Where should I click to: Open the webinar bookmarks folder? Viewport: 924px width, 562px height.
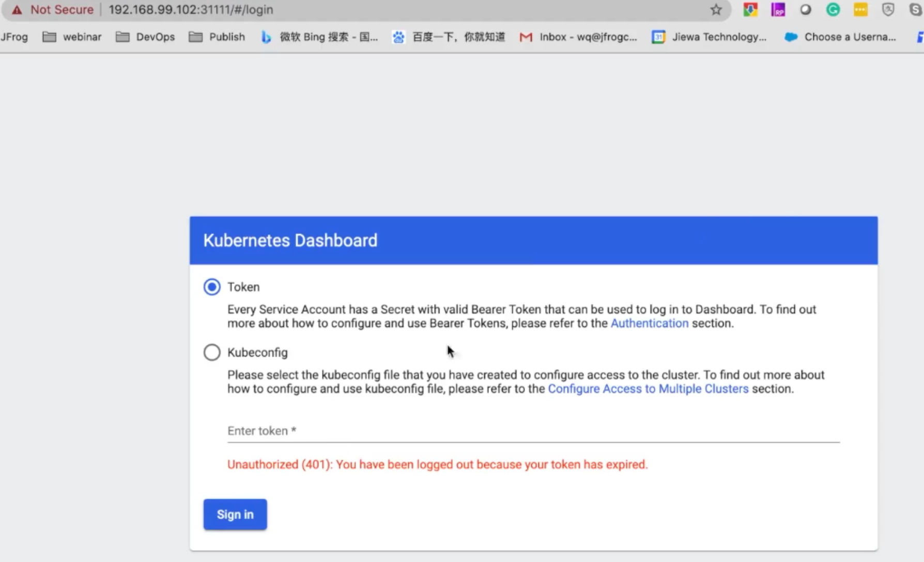tap(72, 37)
